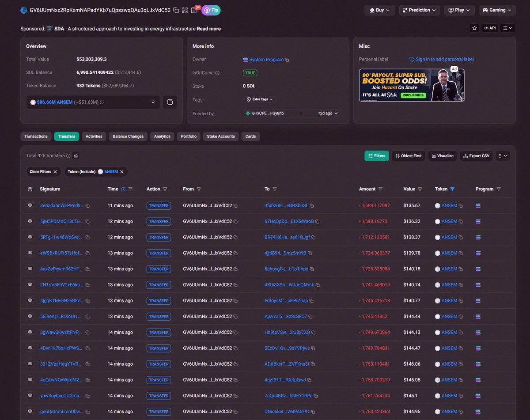Copy signature 3eo5dx5sWEPPsd8
530x420 pixels.
[x=87, y=206]
